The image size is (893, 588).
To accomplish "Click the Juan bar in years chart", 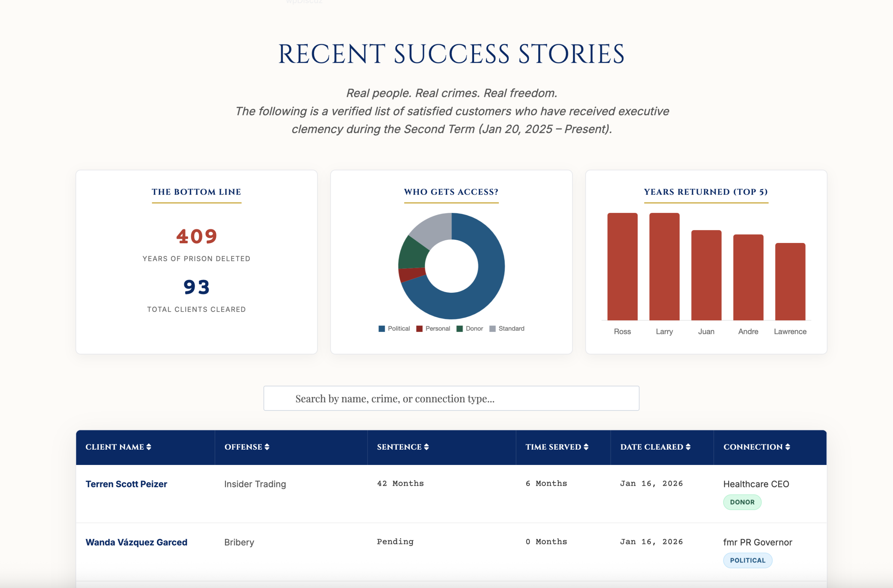I will click(x=706, y=275).
